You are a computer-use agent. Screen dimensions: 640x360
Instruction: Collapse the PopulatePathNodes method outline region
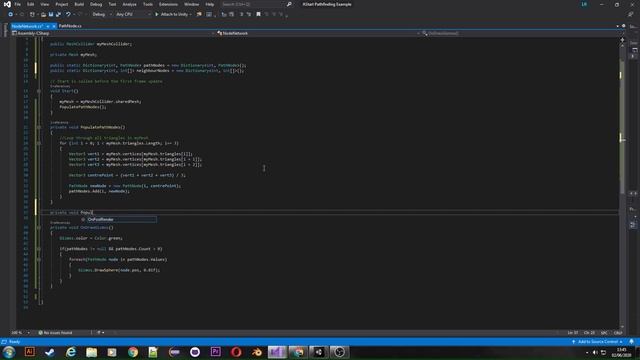tap(39, 127)
